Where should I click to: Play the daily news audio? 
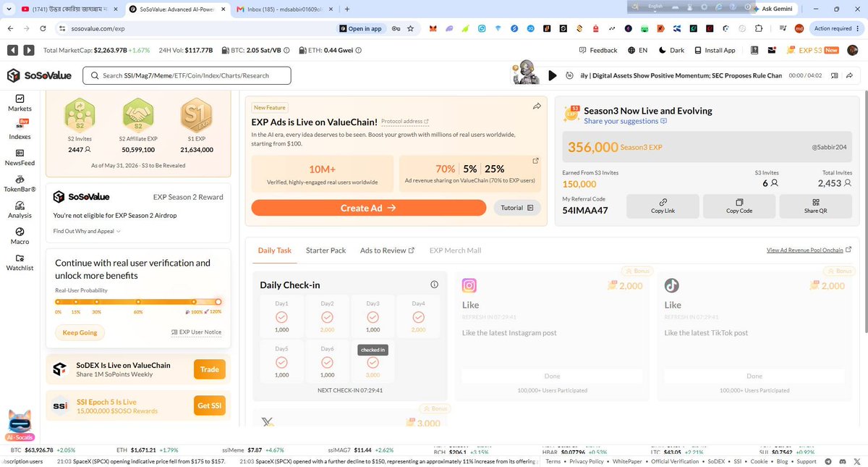(x=553, y=75)
